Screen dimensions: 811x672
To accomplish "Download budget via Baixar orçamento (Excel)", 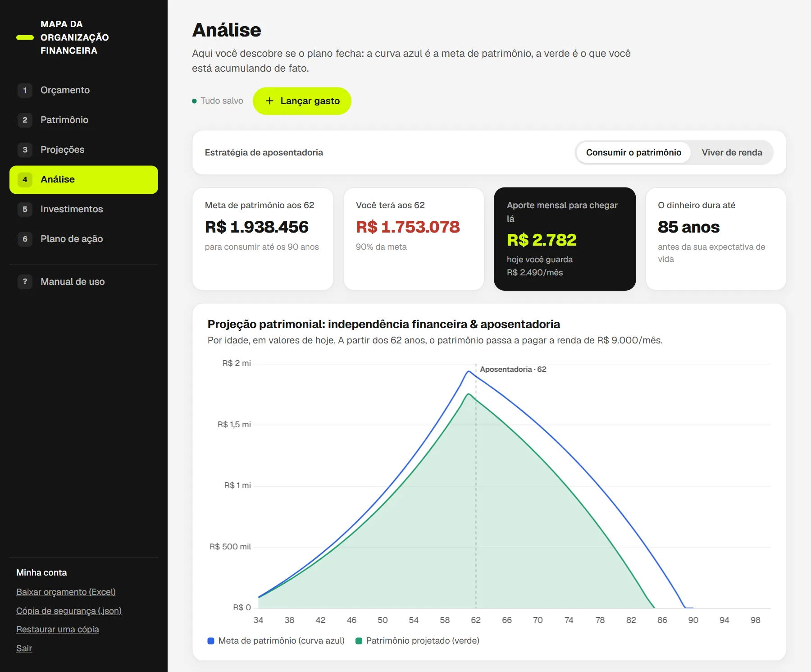I will [66, 592].
